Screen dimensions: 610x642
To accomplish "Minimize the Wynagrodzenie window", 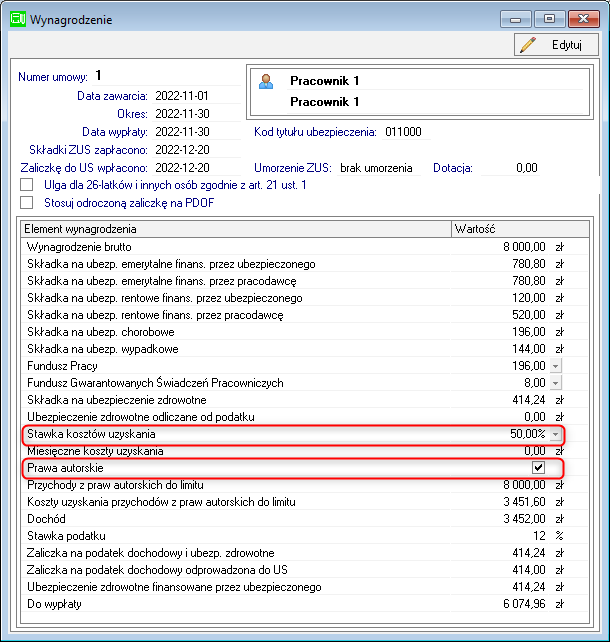I will tap(515, 19).
